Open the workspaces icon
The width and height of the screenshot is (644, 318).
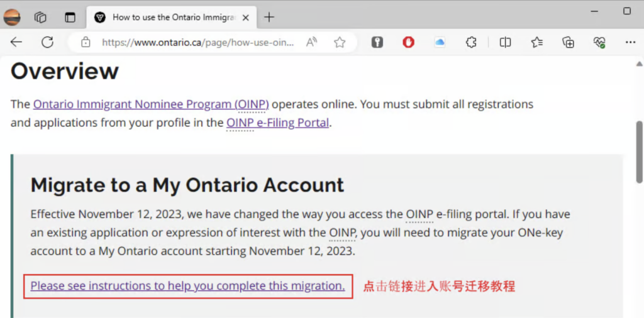coord(40,17)
